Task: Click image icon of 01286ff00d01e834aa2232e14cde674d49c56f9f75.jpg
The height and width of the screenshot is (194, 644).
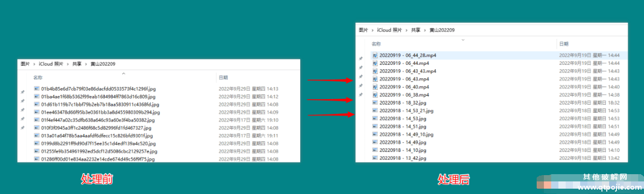Action: [x=36, y=159]
